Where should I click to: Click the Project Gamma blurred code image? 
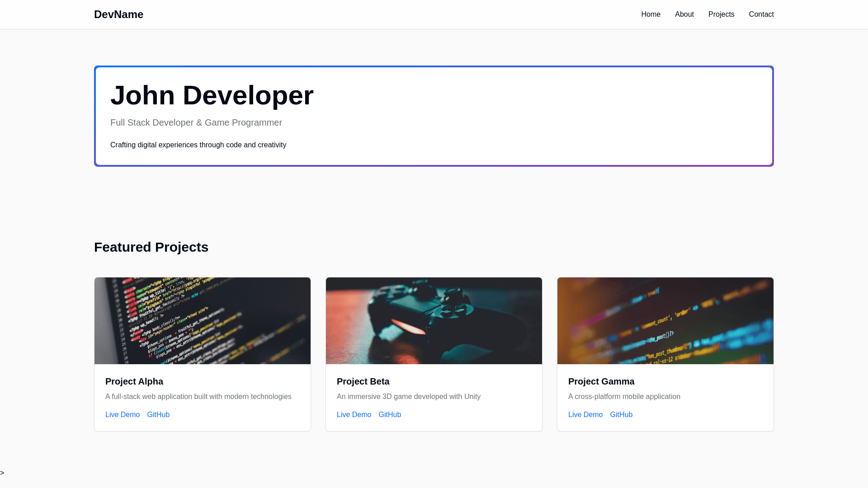click(665, 321)
